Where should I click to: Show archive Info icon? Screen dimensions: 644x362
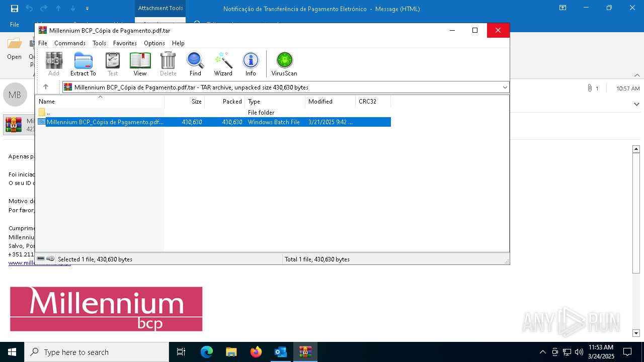point(251,64)
